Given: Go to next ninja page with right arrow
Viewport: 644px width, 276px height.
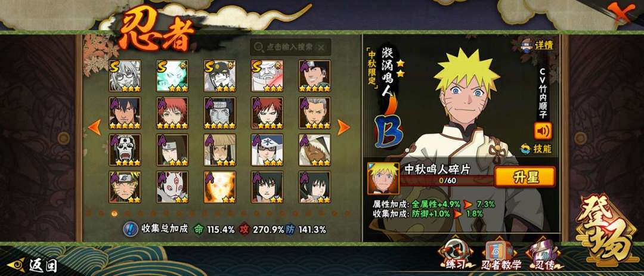Looking at the screenshot, I should [x=343, y=128].
